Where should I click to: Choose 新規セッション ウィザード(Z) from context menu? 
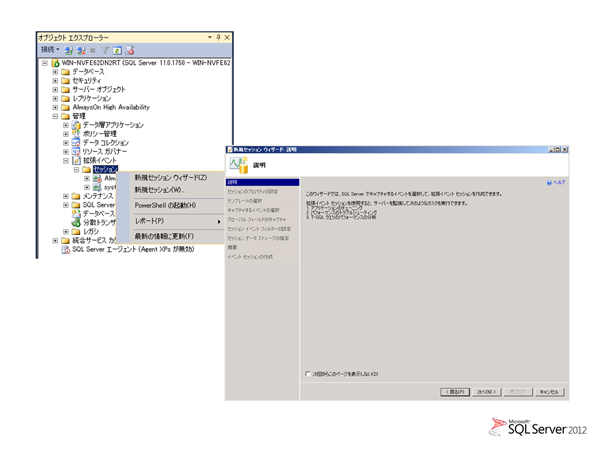(171, 178)
